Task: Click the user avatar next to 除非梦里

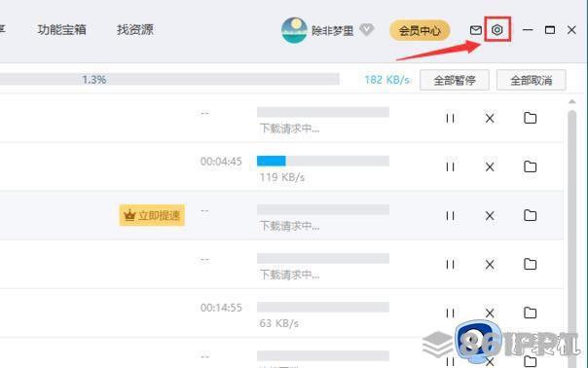Action: click(x=294, y=30)
